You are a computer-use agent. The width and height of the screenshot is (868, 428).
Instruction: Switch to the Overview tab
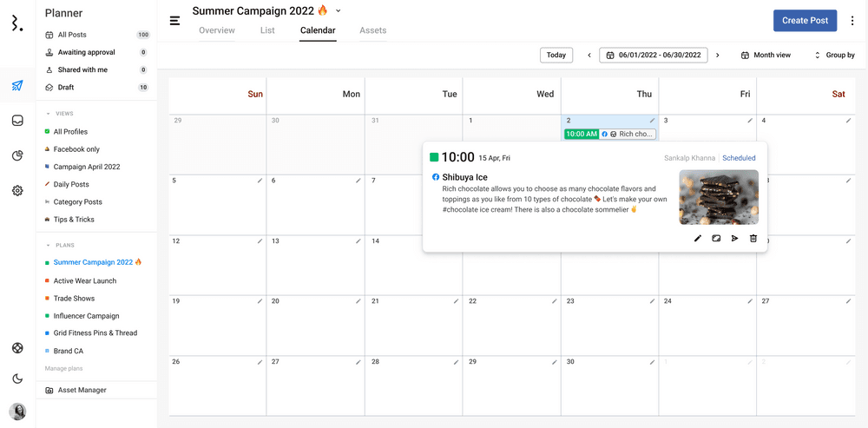click(x=217, y=30)
